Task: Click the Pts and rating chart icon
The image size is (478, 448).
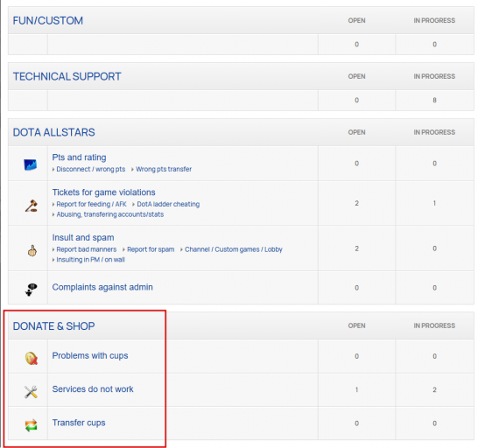Action: click(31, 164)
